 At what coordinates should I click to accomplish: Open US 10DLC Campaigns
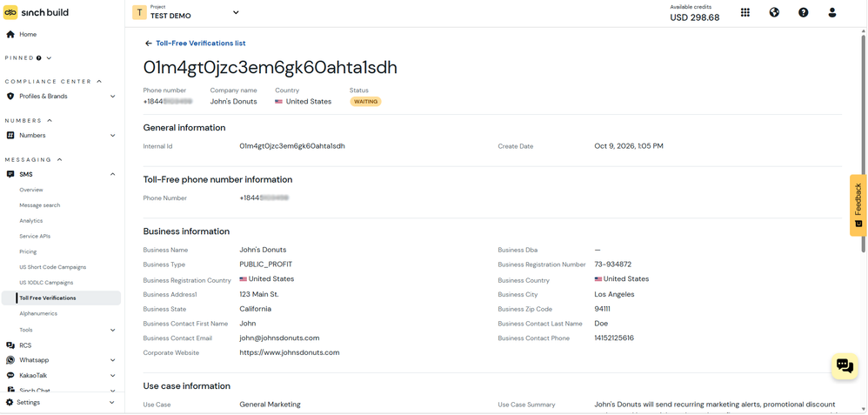pyautogui.click(x=46, y=283)
